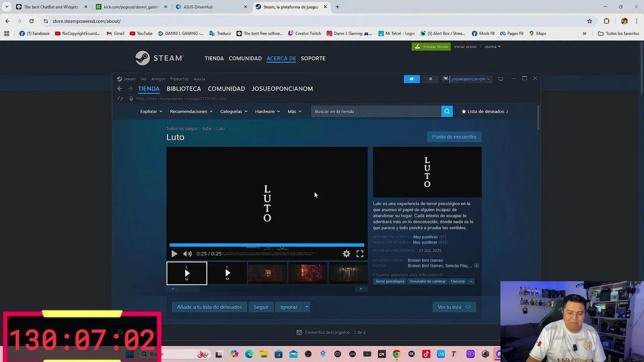Image resolution: width=644 pixels, height=362 pixels.
Task: Expand the Explorar store menu
Action: 151,112
